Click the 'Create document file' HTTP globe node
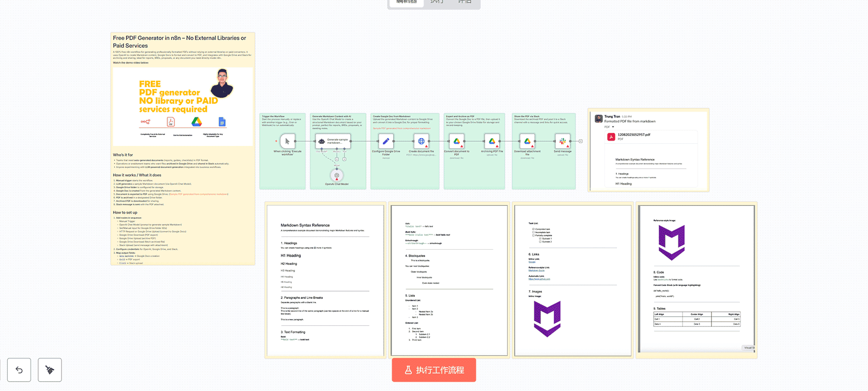The height and width of the screenshot is (391, 868). 421,141
